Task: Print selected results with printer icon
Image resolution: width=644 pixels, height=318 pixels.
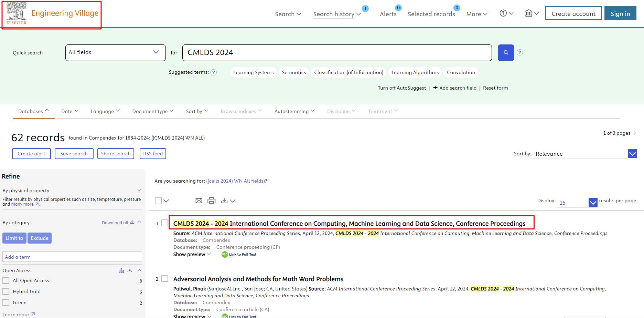Action: (212, 201)
